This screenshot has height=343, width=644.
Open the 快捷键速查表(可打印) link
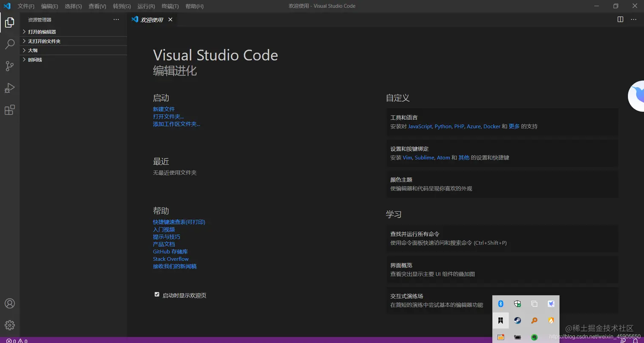[x=179, y=222]
